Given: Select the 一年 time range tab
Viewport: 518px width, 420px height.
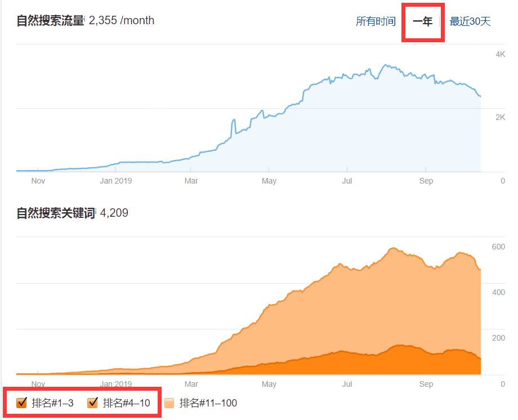Looking at the screenshot, I should [x=423, y=21].
